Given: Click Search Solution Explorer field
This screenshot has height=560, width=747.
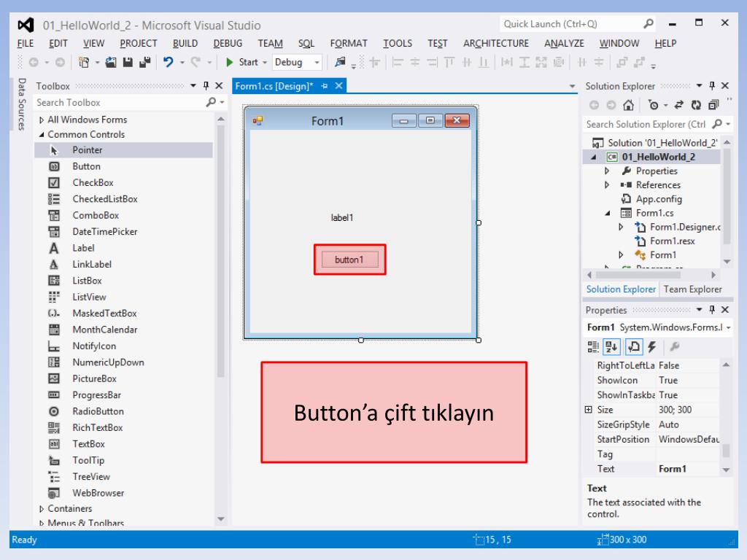Looking at the screenshot, I should coord(646,124).
